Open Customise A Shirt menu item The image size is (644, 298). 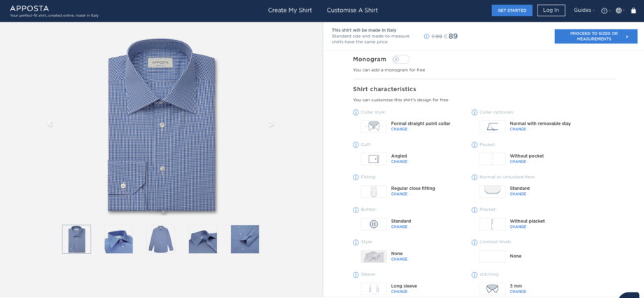click(x=352, y=11)
